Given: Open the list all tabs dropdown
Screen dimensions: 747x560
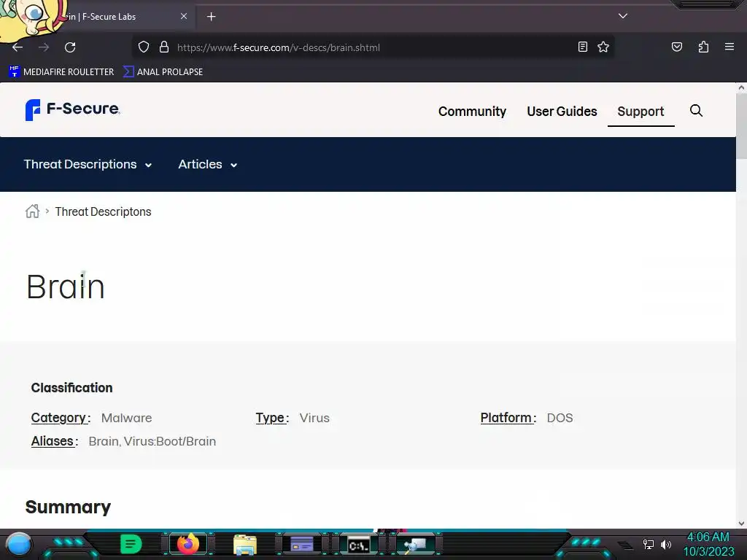Looking at the screenshot, I should pos(623,16).
